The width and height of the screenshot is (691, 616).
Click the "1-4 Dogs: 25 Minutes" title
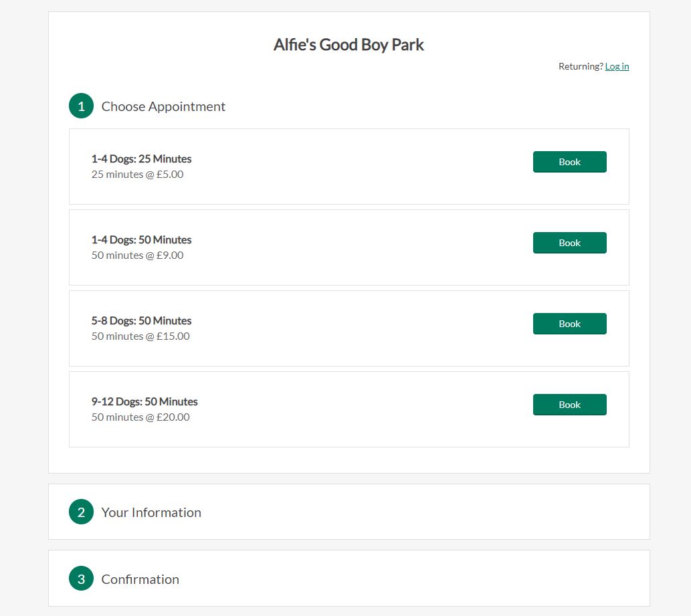(x=142, y=159)
